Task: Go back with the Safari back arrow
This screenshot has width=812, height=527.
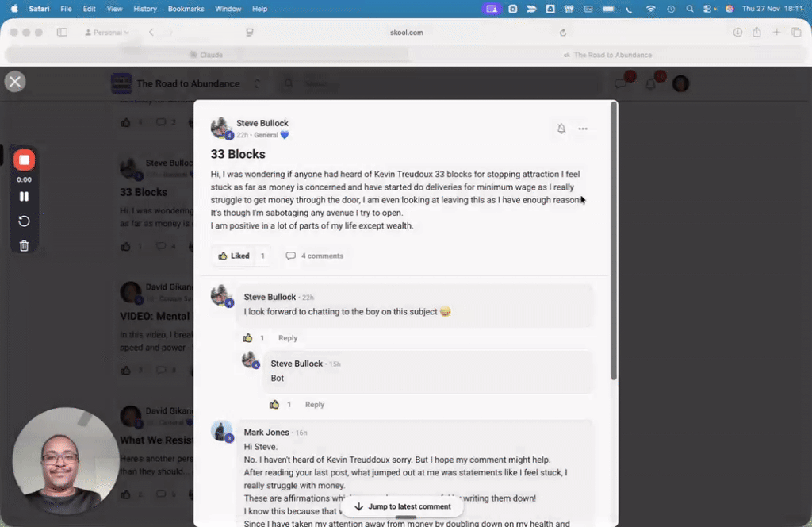Action: [151, 32]
